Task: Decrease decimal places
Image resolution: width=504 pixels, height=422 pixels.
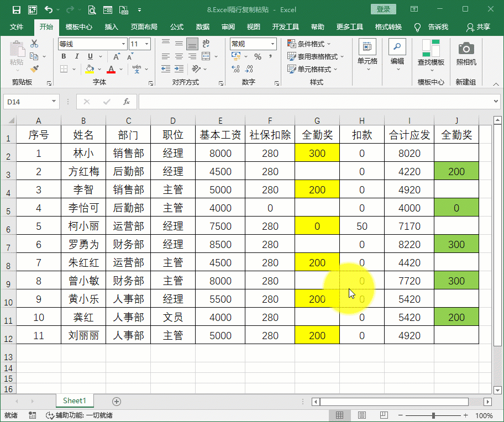Action: coord(249,68)
